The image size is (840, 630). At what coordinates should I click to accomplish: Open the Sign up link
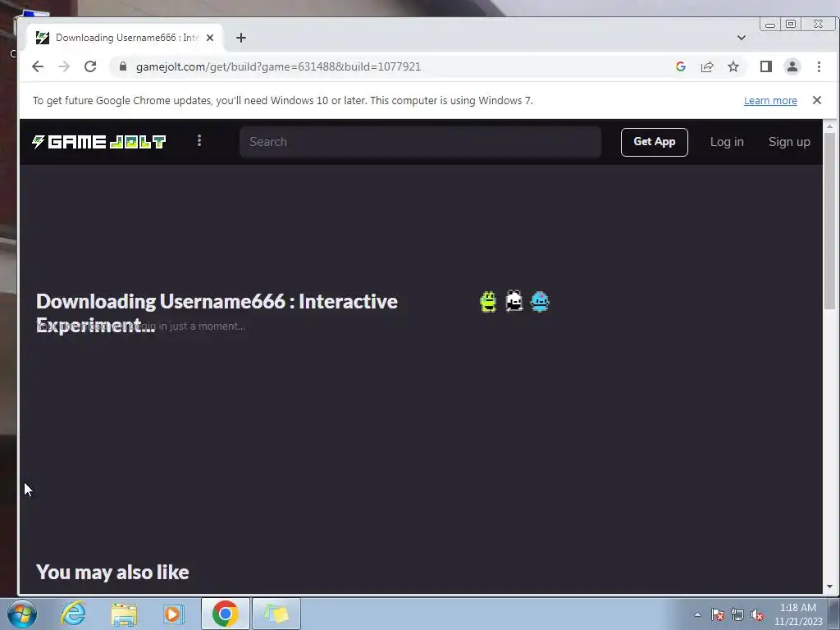(789, 142)
